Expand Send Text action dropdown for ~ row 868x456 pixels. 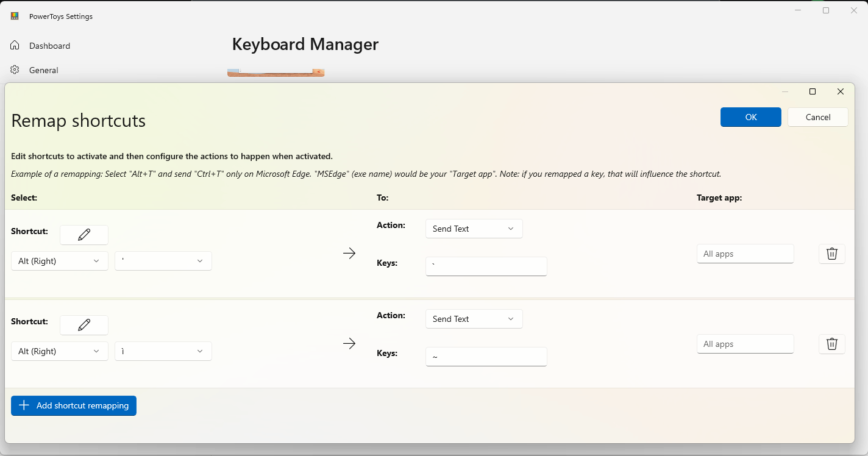[474, 319]
